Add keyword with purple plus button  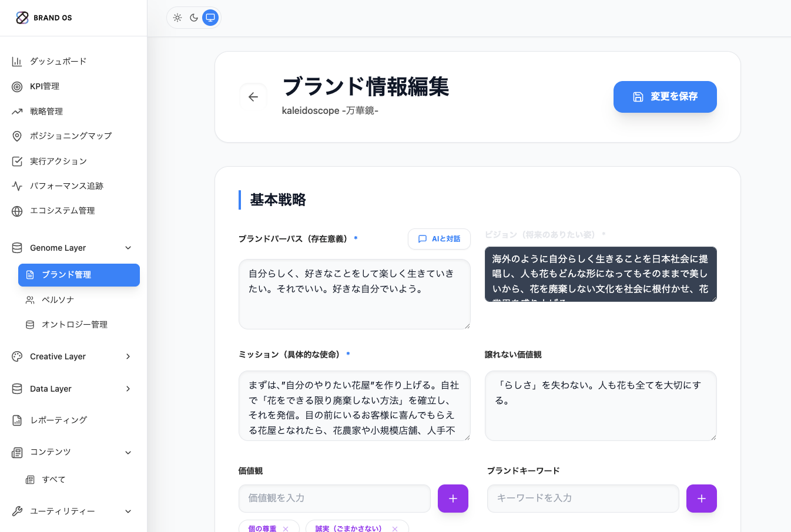click(x=701, y=499)
